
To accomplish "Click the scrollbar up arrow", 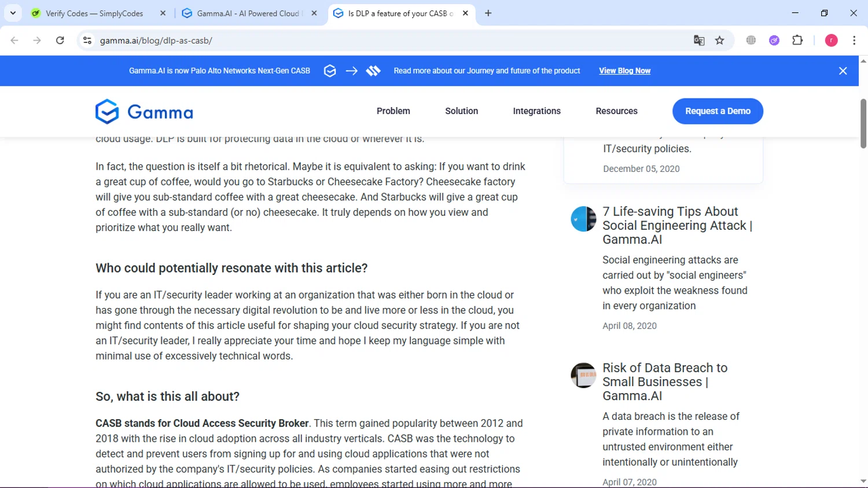I will (x=863, y=60).
